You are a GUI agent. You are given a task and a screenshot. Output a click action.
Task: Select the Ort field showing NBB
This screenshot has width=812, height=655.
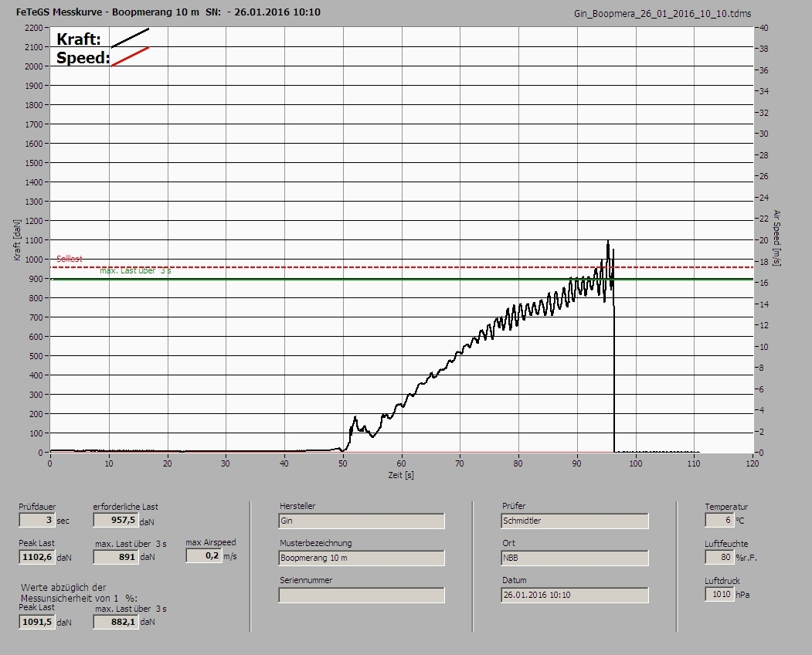pos(575,558)
